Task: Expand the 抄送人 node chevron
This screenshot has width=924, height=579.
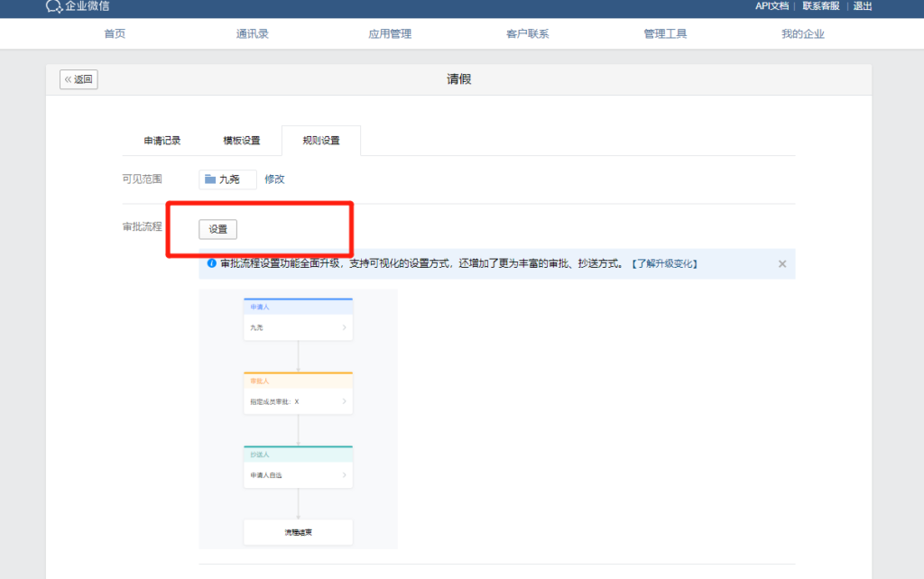Action: [x=344, y=475]
